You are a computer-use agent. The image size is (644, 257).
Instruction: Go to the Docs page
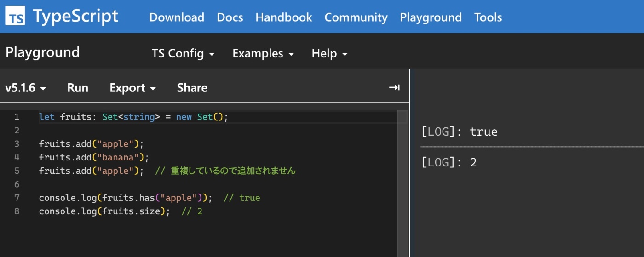click(230, 17)
